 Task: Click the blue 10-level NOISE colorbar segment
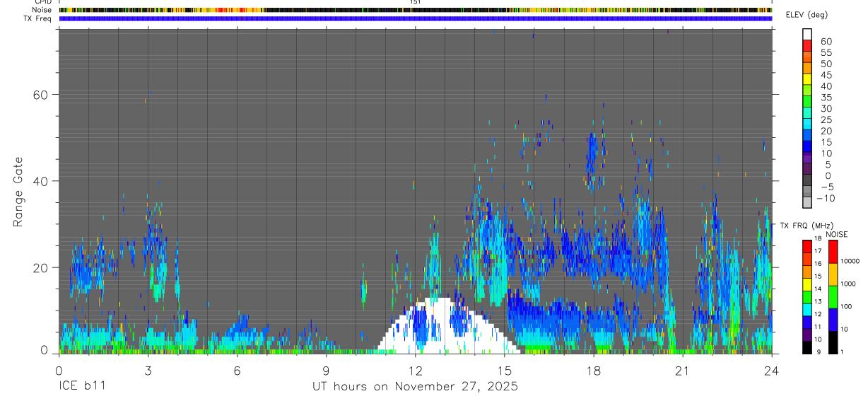click(x=833, y=320)
